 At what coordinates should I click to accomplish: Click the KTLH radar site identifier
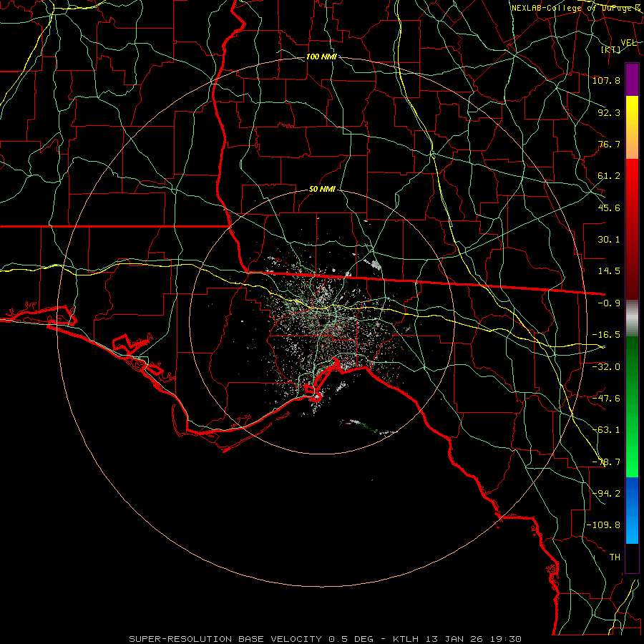point(405,639)
